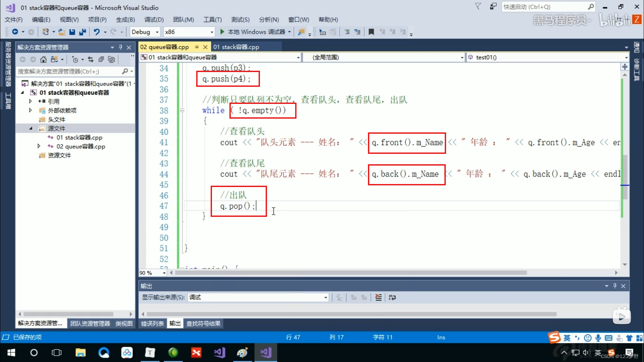Click the Undo arrow icon

tap(97, 32)
